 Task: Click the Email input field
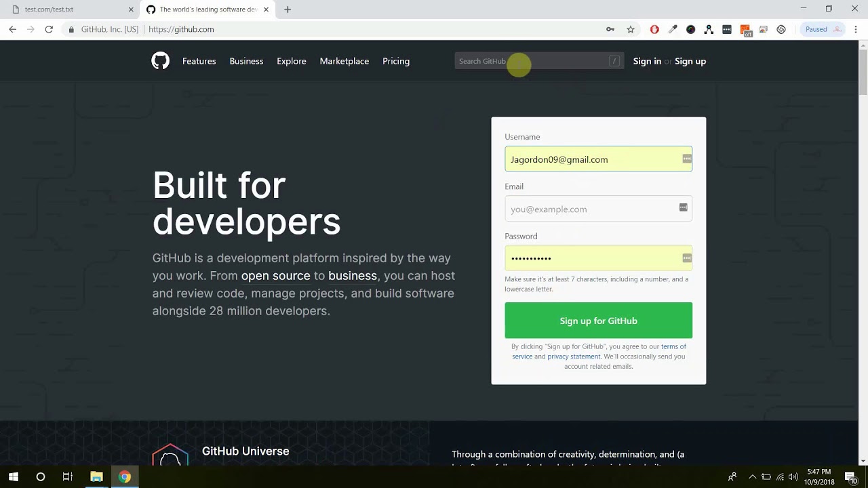tap(598, 209)
